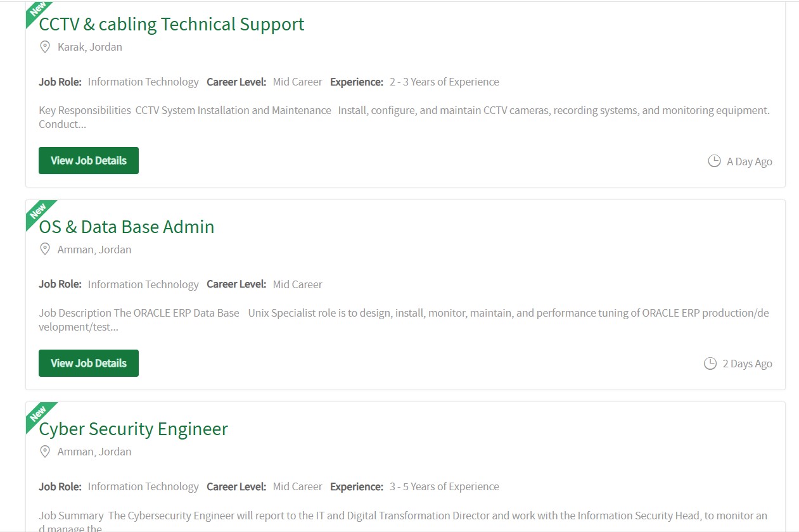Click ORACLE ERP Data Base job description text
Image resolution: width=799 pixels, height=532 pixels.
(404, 320)
